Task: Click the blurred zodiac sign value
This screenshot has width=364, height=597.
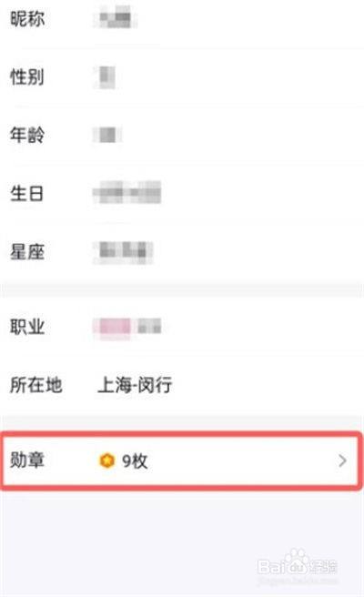Action: (x=124, y=252)
